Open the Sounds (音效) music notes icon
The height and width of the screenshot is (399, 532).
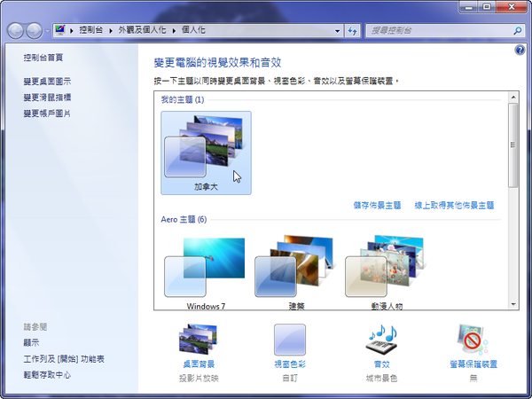click(x=381, y=340)
